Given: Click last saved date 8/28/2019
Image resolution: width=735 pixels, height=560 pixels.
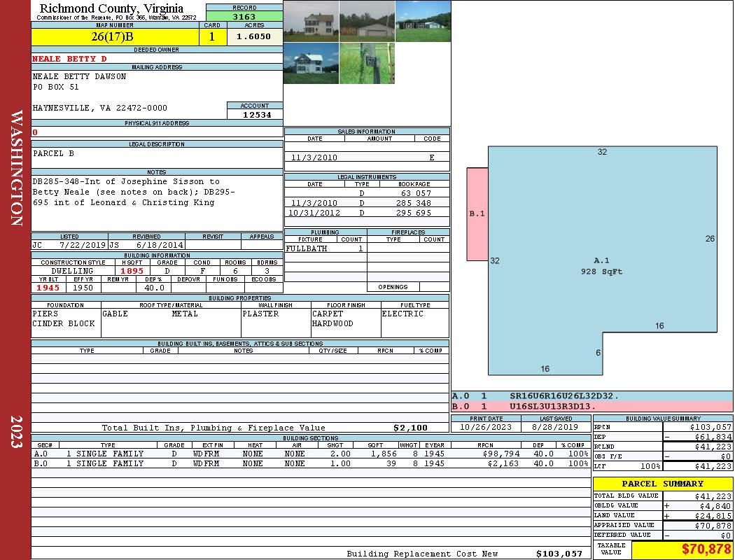Looking at the screenshot, I should pyautogui.click(x=555, y=428).
